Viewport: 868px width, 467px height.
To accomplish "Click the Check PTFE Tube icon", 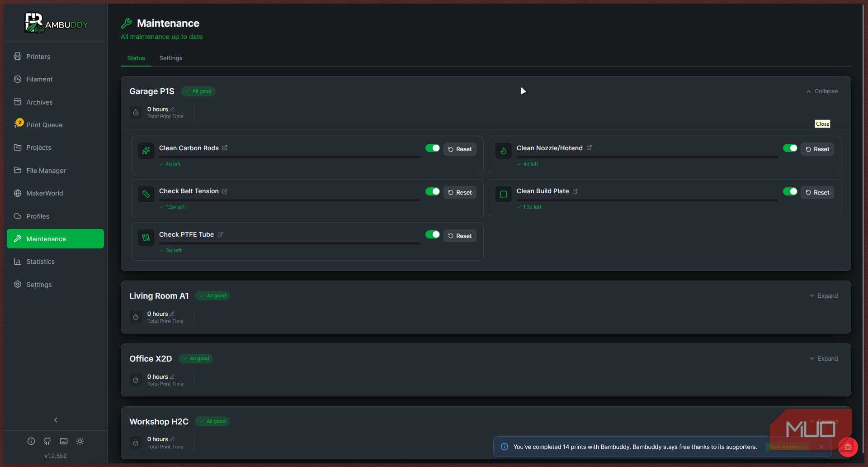I will (146, 238).
